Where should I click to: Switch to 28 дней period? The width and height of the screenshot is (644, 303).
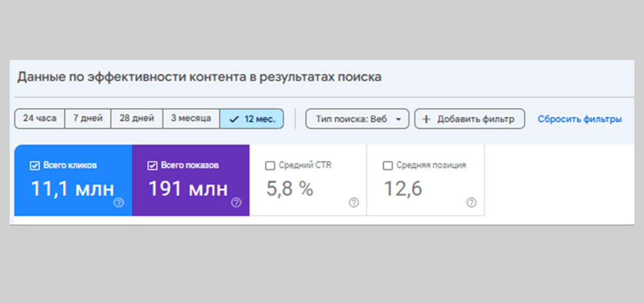coord(137,119)
